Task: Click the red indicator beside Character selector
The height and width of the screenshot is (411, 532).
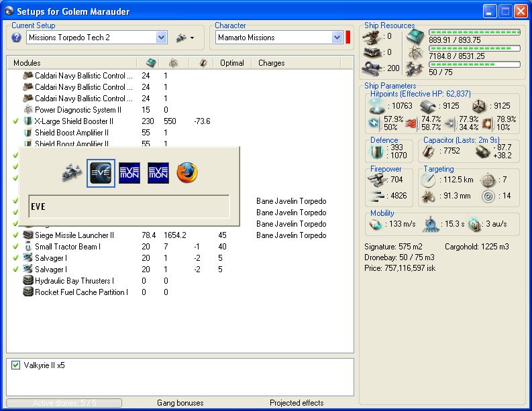Action: click(348, 38)
